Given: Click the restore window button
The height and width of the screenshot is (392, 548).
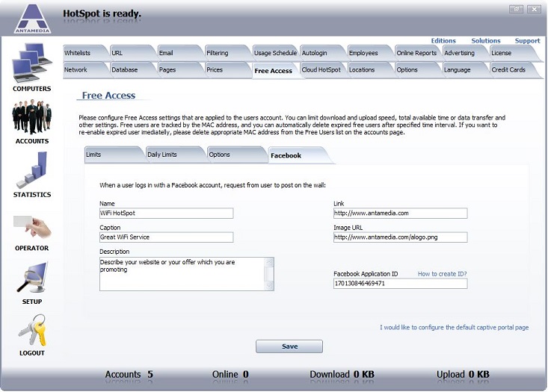Looking at the screenshot, I should click(516, 10).
